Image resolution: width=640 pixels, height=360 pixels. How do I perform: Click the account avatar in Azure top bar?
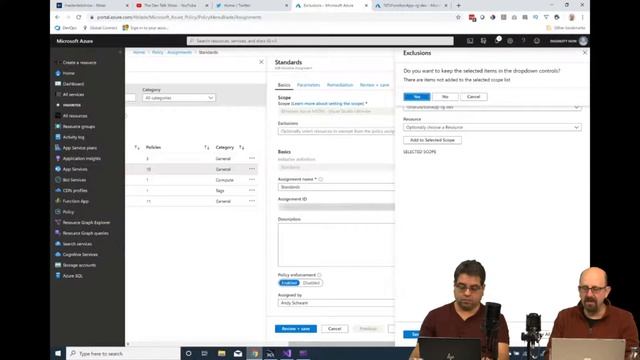coord(583,41)
